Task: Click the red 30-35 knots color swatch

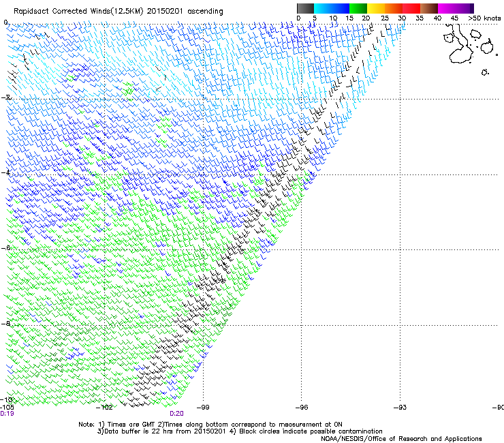Action: [411, 8]
